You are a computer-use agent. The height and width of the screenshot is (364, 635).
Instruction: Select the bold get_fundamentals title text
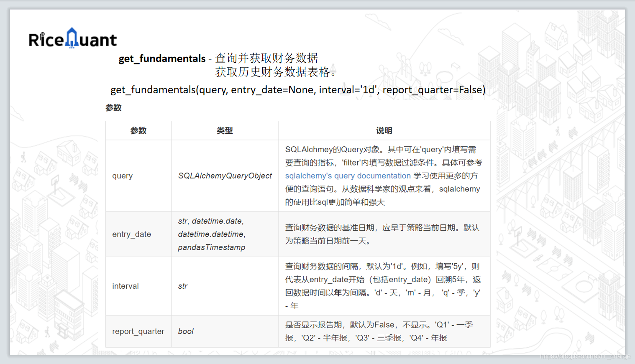162,59
